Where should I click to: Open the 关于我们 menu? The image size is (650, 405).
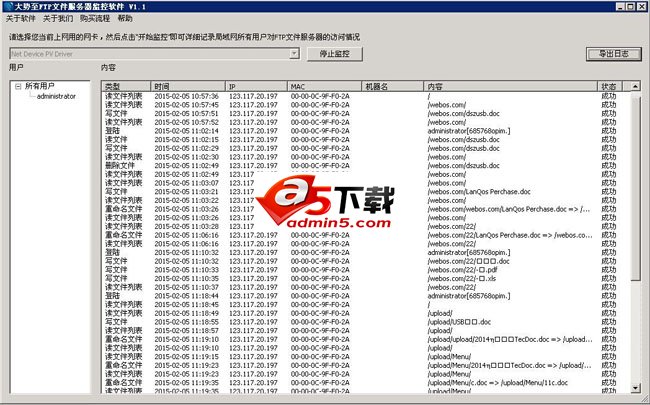tap(58, 18)
